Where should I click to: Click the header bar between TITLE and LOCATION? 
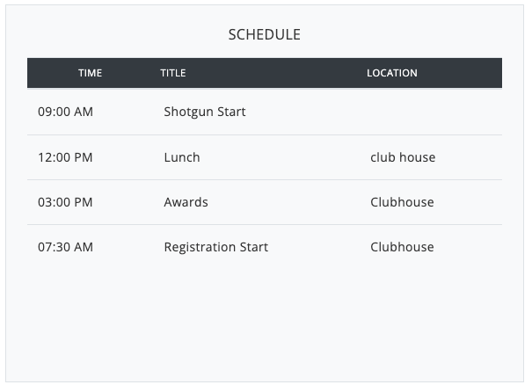coord(273,73)
